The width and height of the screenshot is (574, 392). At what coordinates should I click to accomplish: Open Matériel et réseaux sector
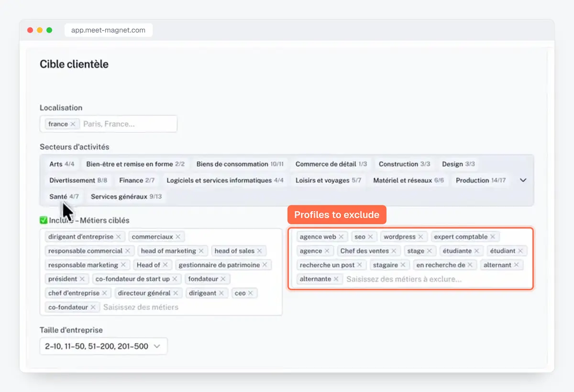tap(408, 180)
